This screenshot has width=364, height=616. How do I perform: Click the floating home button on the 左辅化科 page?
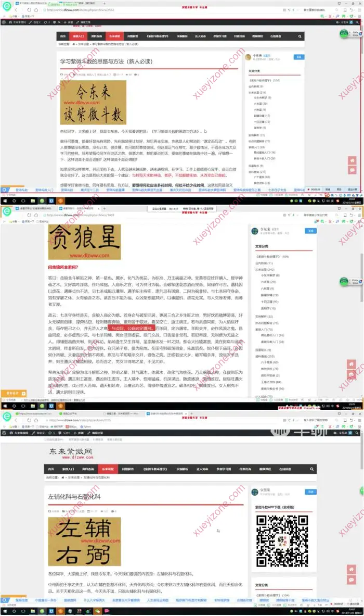352,569
